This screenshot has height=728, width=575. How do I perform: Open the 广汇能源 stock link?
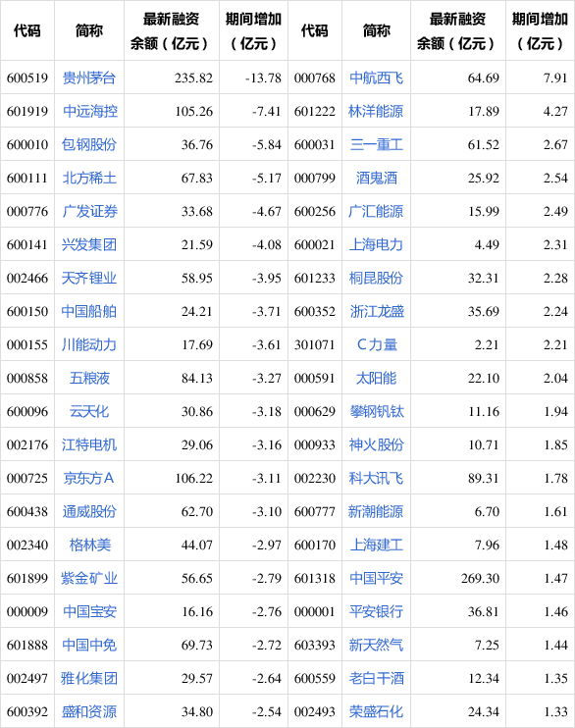[376, 211]
